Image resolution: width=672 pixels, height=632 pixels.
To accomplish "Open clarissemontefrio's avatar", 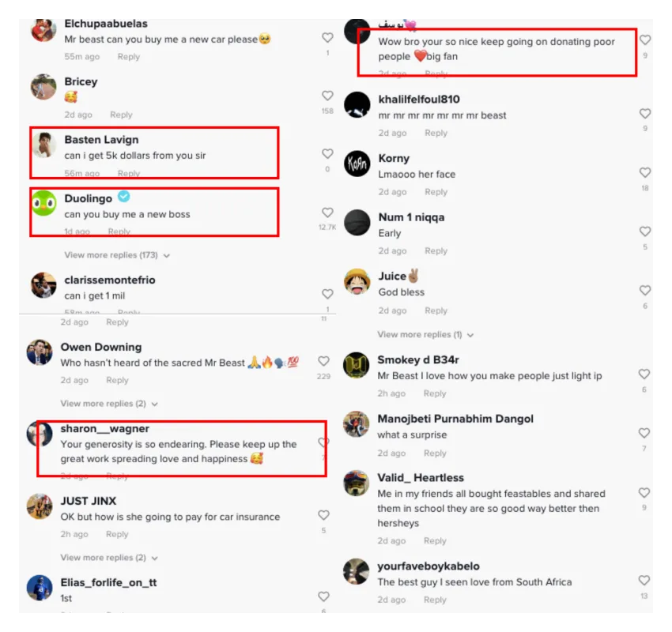I will click(43, 285).
